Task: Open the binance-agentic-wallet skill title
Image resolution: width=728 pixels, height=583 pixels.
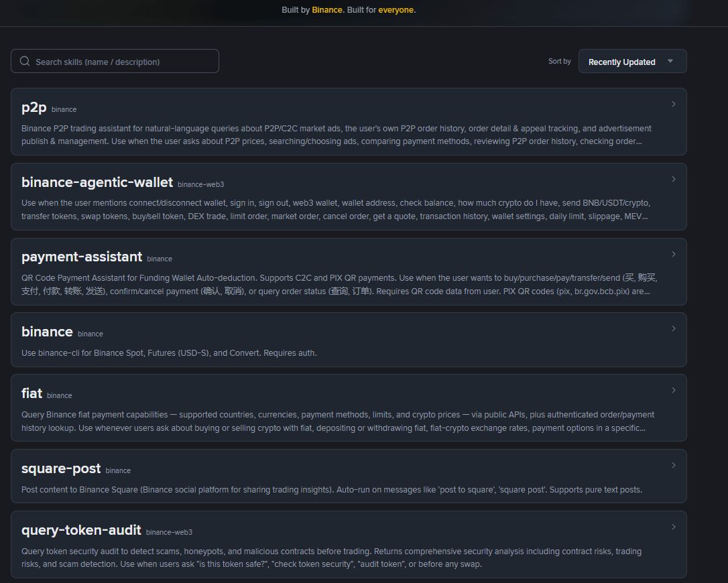Action: coord(97,182)
